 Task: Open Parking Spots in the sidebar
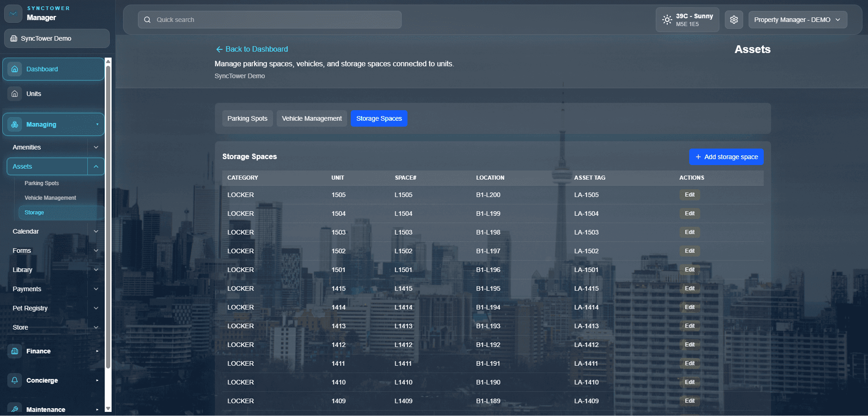click(42, 183)
